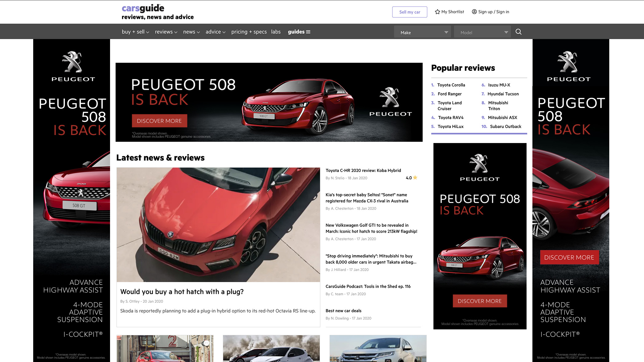Click the search magnifier icon
The image size is (644, 362).
coord(518,32)
